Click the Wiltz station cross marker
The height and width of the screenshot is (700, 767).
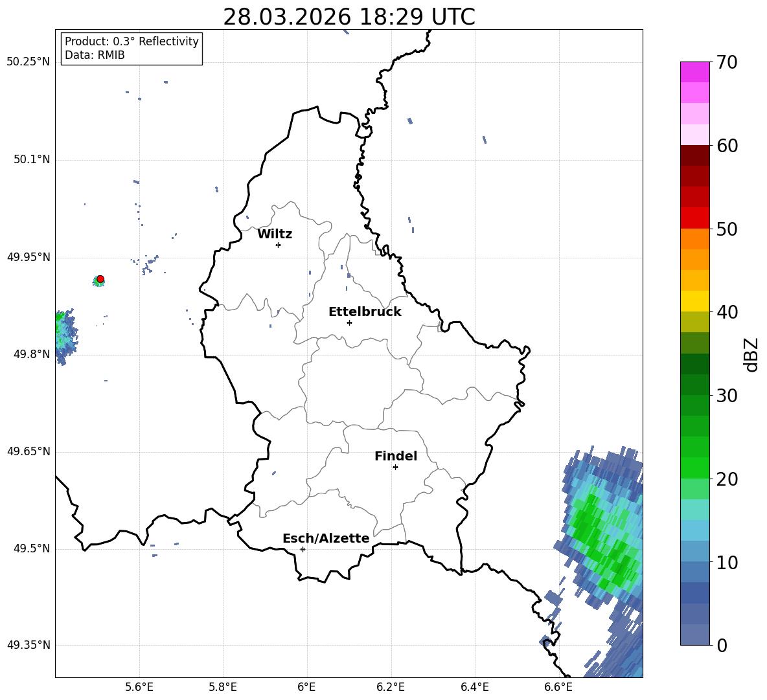click(279, 245)
